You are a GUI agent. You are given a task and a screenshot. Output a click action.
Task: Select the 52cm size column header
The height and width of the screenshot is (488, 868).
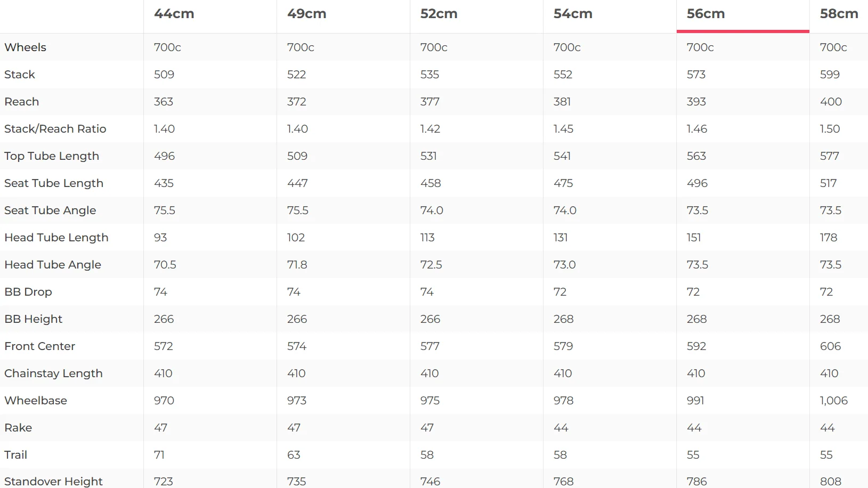pyautogui.click(x=439, y=14)
